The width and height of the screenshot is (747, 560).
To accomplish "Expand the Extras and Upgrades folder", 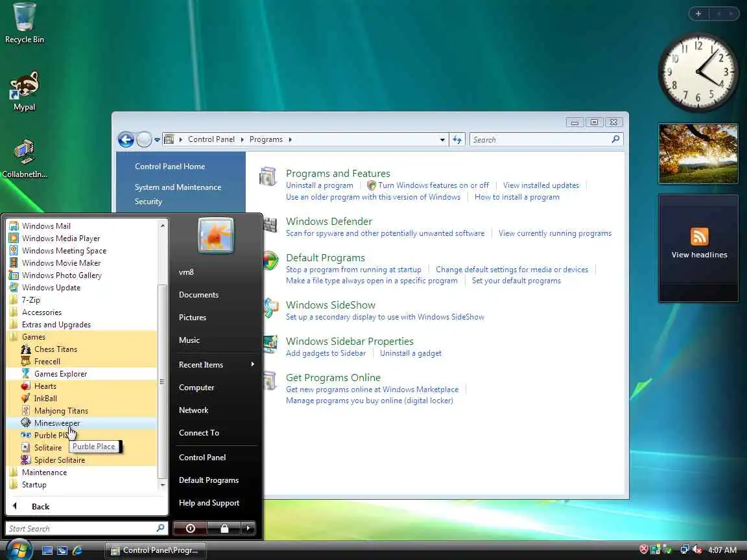I will click(x=56, y=325).
